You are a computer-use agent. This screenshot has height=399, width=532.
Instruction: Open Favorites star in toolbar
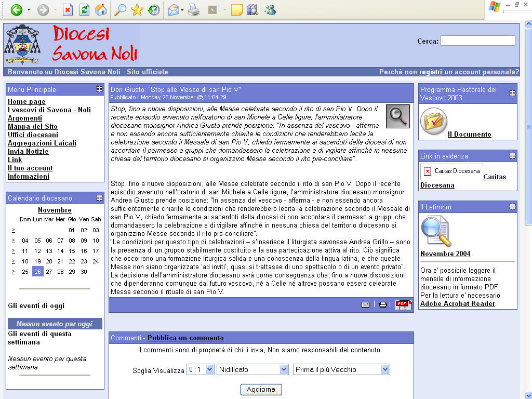coord(137,10)
